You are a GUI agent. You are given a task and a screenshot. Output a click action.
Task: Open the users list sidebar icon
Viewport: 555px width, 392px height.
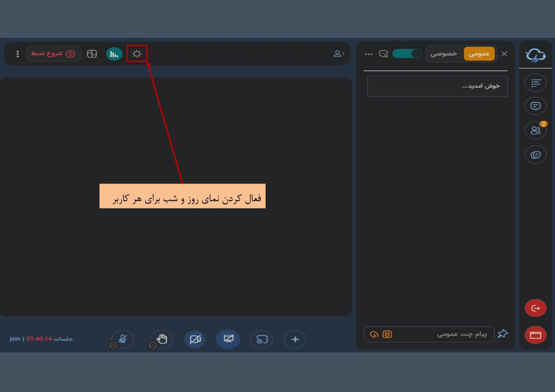[x=535, y=130]
